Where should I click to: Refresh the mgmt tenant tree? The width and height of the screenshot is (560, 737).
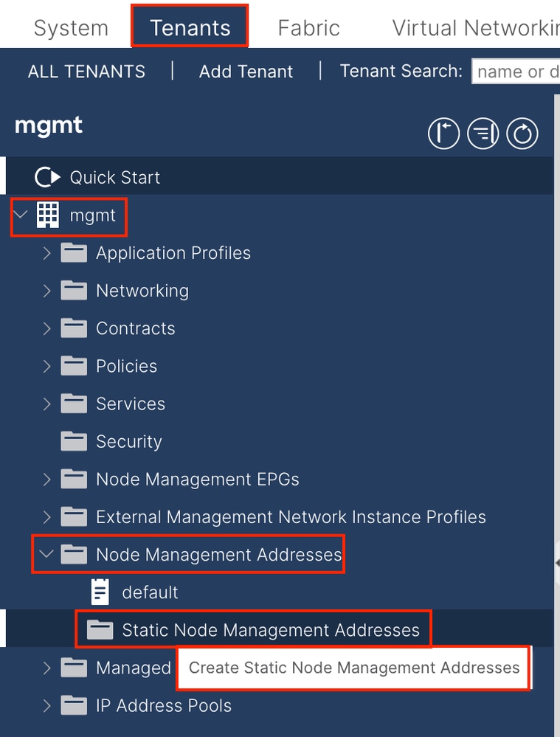pyautogui.click(x=522, y=134)
